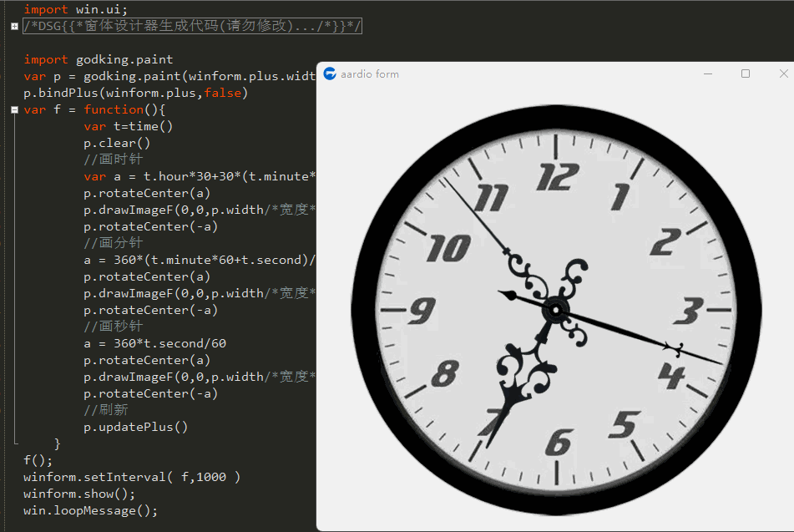Click the number 9 on clock face
This screenshot has width=794, height=532.
[422, 311]
